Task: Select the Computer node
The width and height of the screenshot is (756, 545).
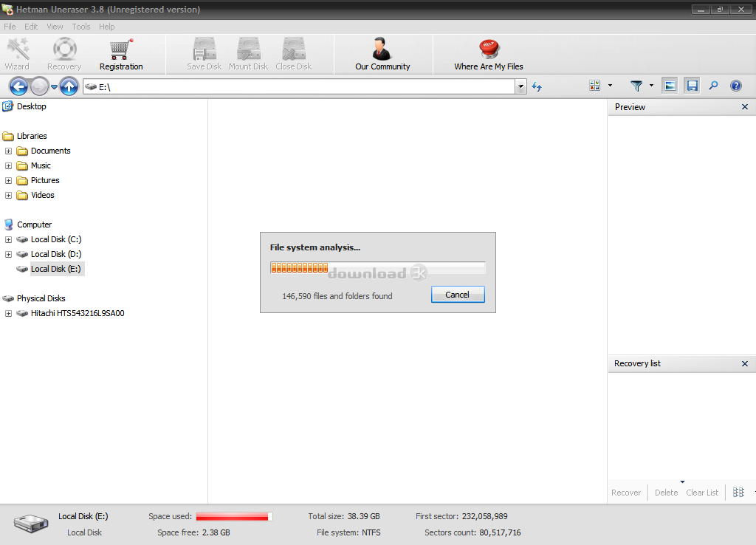Action: (x=34, y=224)
